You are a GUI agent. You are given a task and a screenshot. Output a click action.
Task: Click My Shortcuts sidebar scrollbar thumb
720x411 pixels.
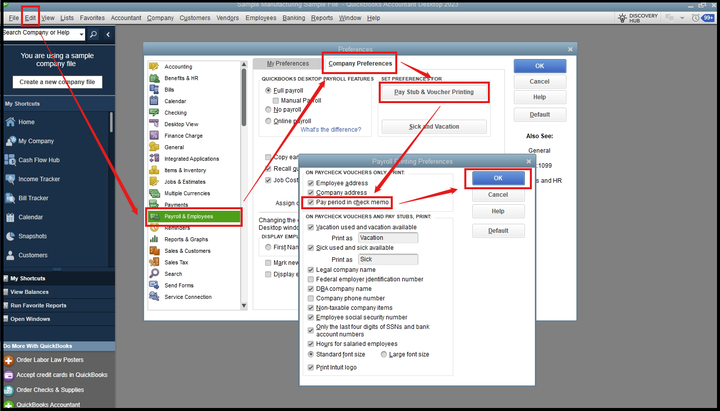click(x=111, y=122)
